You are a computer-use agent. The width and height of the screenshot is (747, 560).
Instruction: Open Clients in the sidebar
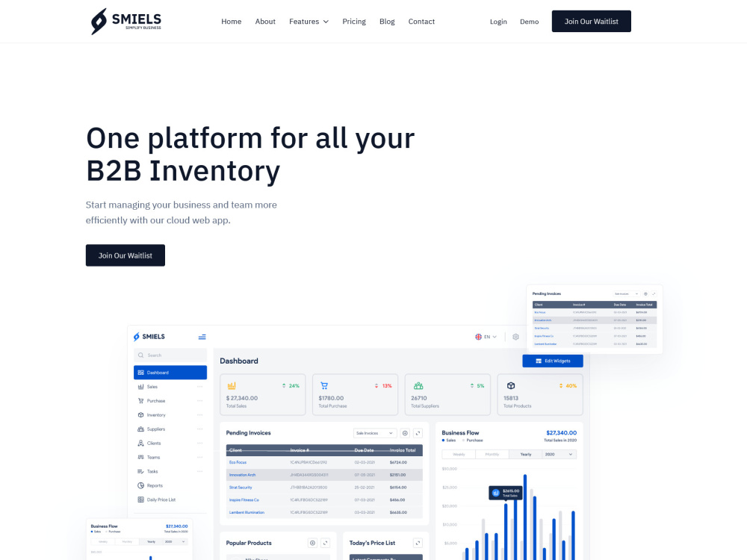[x=153, y=444]
